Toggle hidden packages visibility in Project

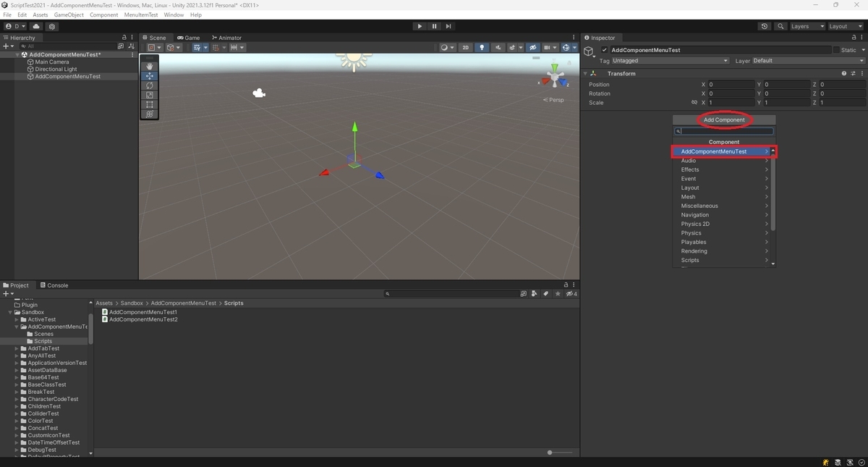pyautogui.click(x=571, y=294)
